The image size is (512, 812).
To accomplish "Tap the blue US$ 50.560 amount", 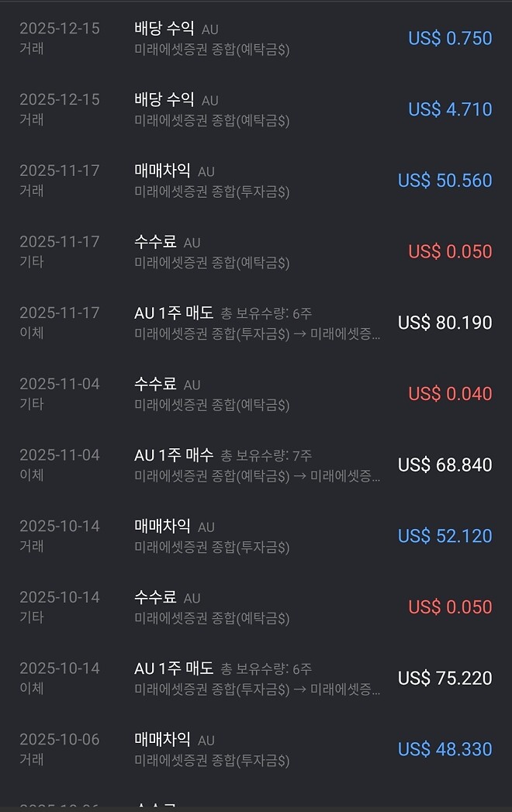I will click(x=445, y=180).
